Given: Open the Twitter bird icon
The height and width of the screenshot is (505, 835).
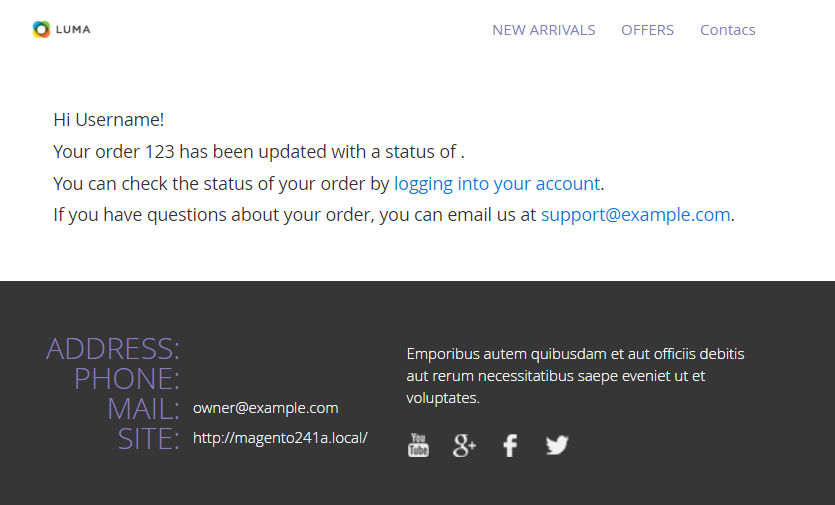Looking at the screenshot, I should pyautogui.click(x=557, y=445).
